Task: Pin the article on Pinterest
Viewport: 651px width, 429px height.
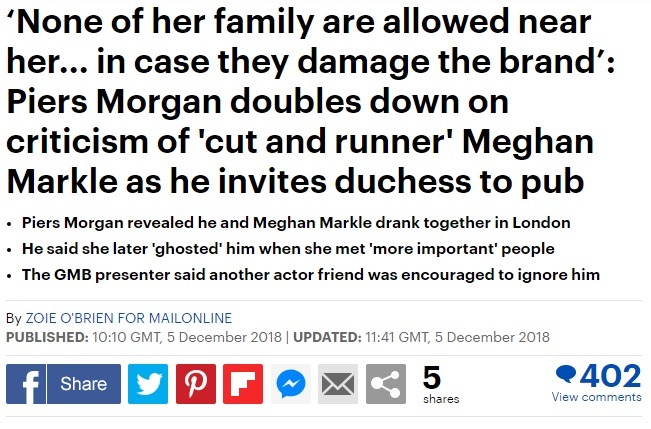Action: coord(196,384)
